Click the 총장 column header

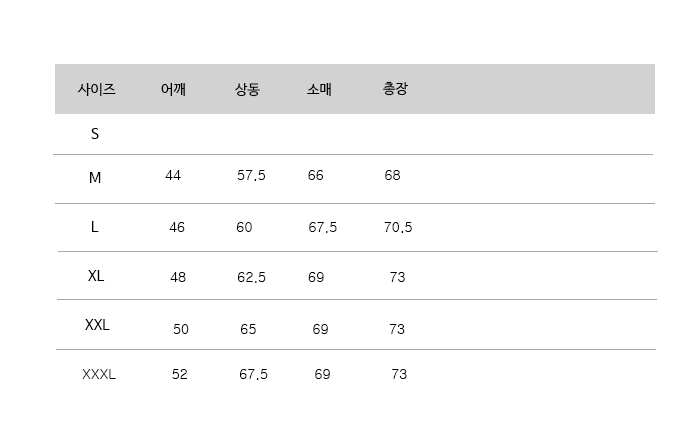(x=395, y=89)
